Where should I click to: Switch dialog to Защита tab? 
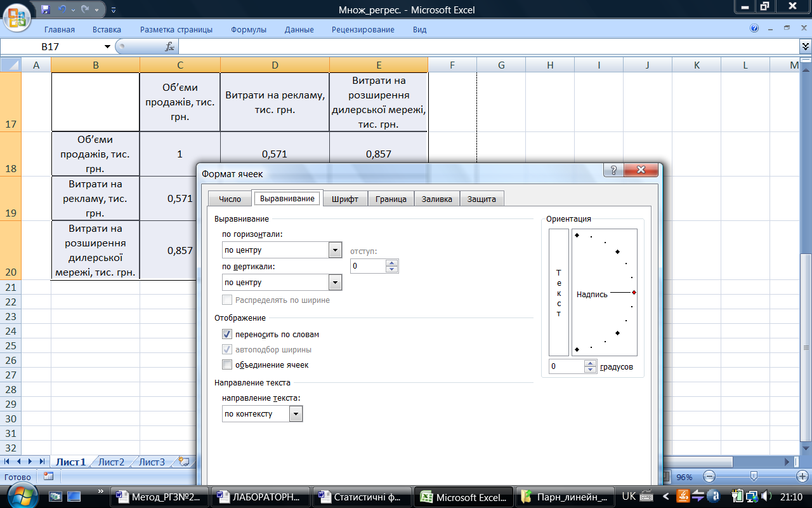(482, 199)
